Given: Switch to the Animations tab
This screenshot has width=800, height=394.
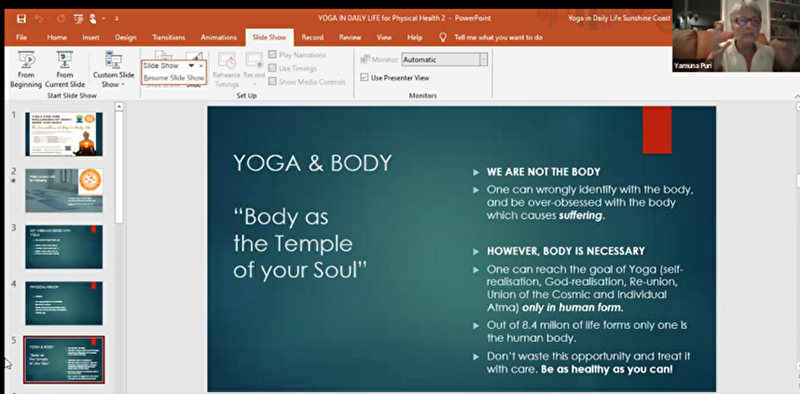Looking at the screenshot, I should 218,37.
